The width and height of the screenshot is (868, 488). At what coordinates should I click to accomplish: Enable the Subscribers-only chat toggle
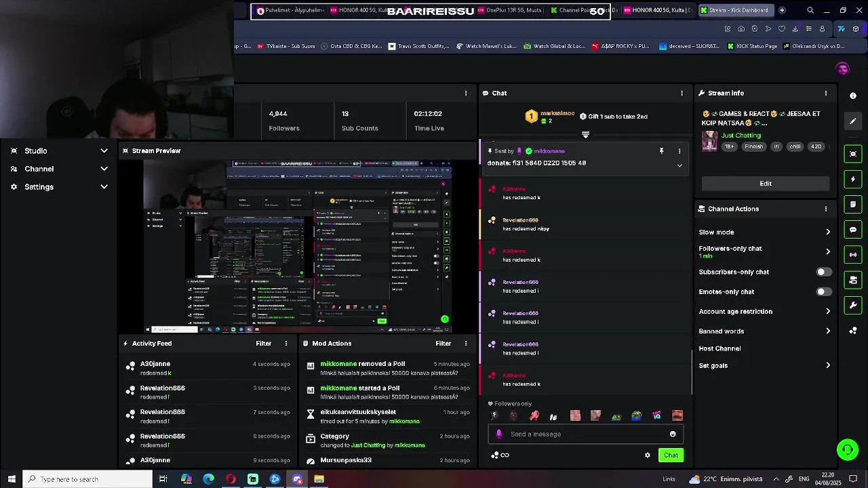coord(823,272)
